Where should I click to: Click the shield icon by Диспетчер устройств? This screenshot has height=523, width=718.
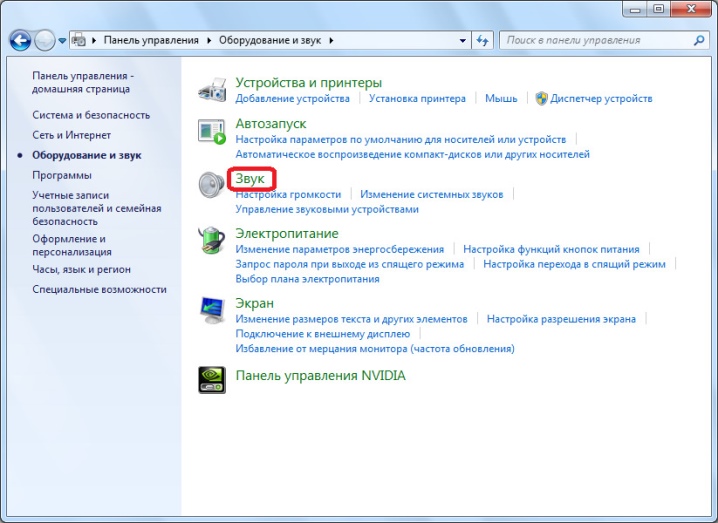click(541, 98)
